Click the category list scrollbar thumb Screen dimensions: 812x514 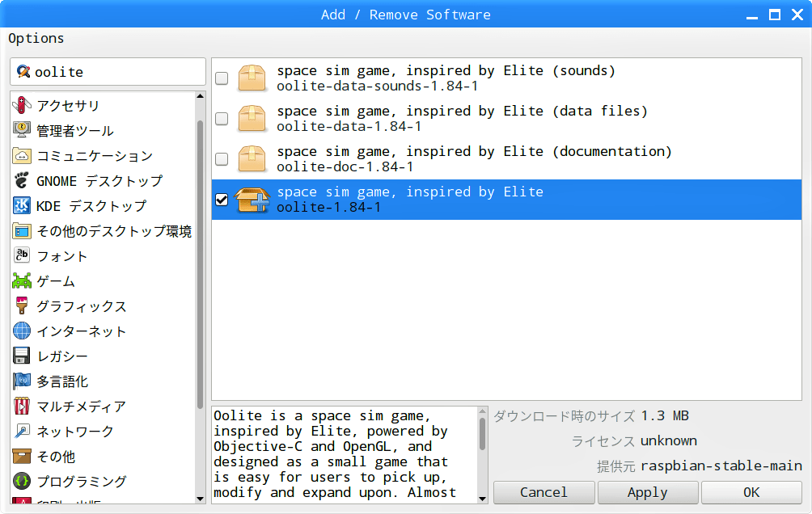[x=201, y=264]
